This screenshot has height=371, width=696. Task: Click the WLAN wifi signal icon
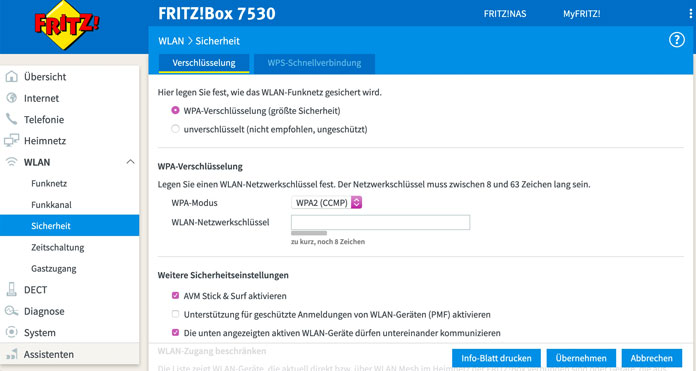tap(12, 162)
